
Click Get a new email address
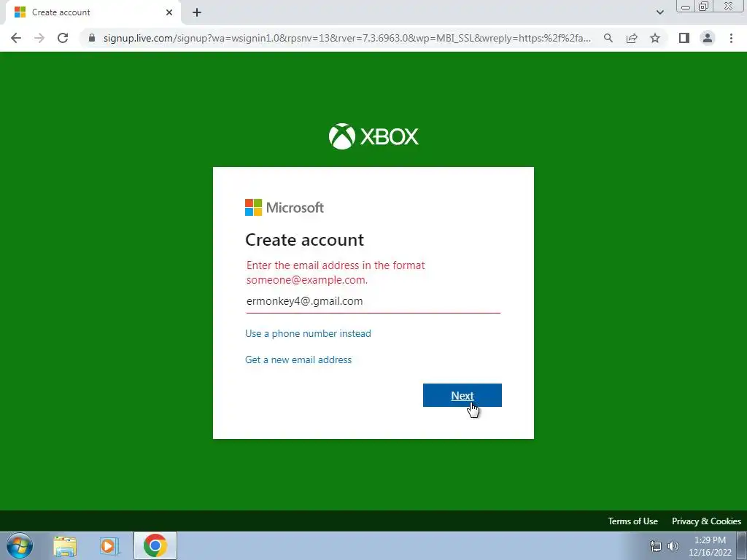298,359
